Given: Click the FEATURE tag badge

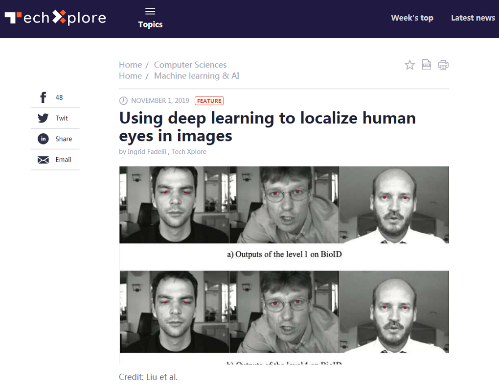Looking at the screenshot, I should 209,101.
